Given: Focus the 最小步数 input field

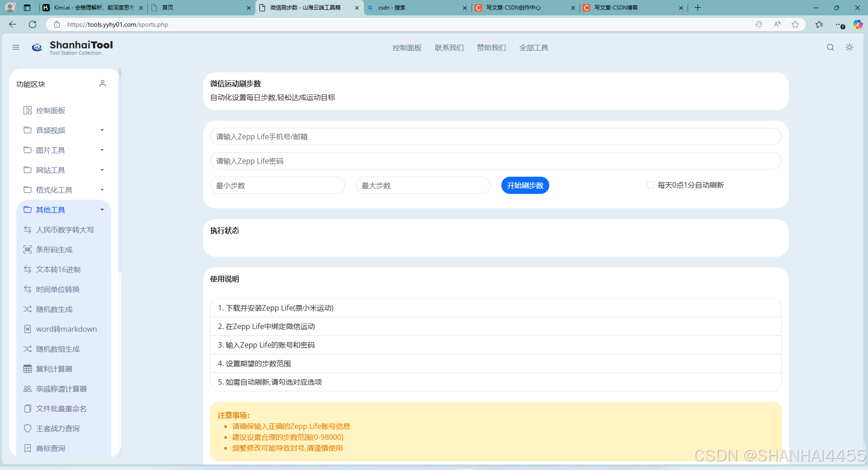Looking at the screenshot, I should (278, 185).
